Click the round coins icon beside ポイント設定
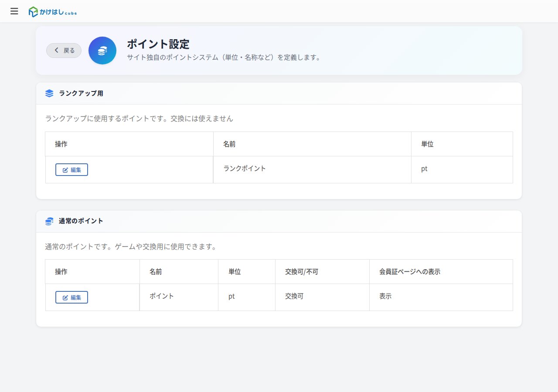The height and width of the screenshot is (392, 558). pyautogui.click(x=102, y=51)
